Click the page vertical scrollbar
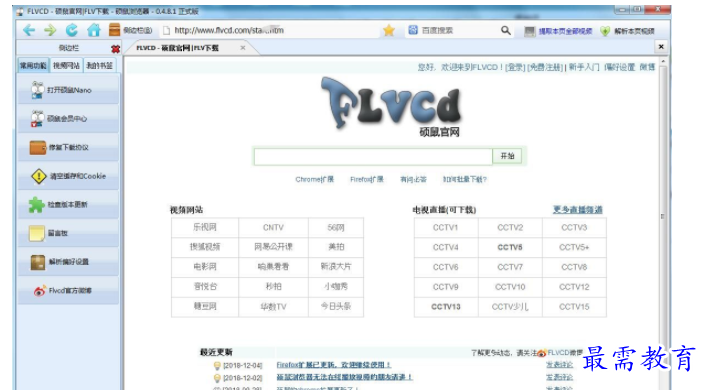704x390 pixels. pyautogui.click(x=663, y=215)
